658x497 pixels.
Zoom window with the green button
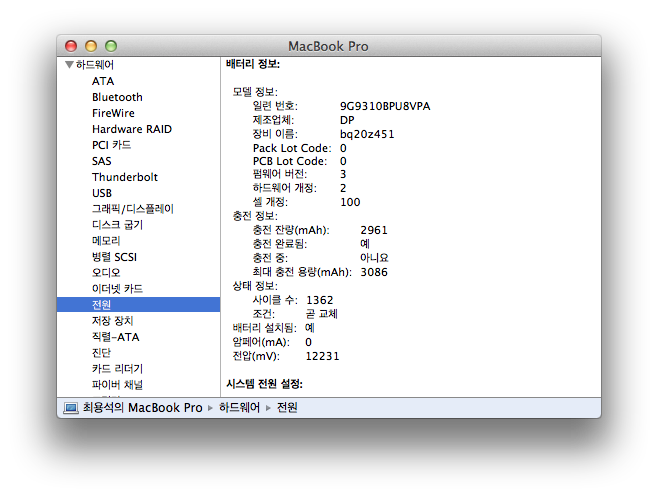click(x=111, y=46)
